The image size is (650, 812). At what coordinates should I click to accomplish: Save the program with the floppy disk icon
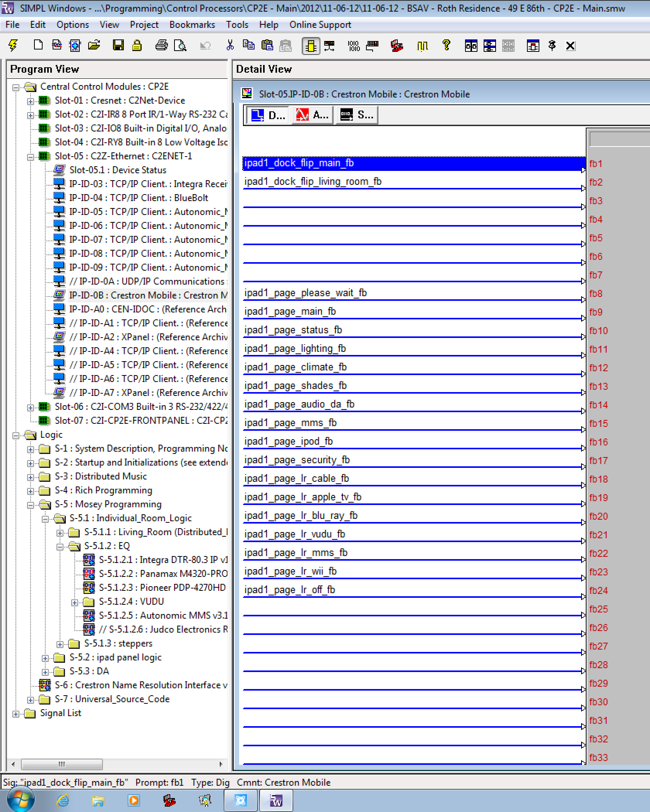tap(118, 46)
